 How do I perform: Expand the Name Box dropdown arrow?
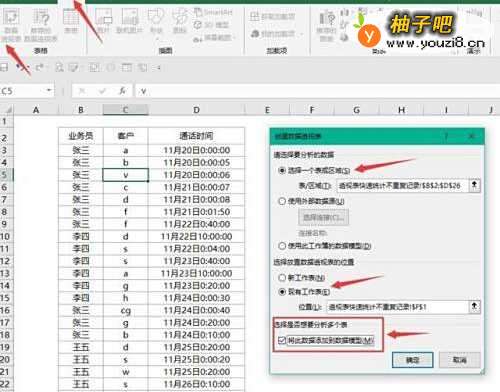pos(49,90)
